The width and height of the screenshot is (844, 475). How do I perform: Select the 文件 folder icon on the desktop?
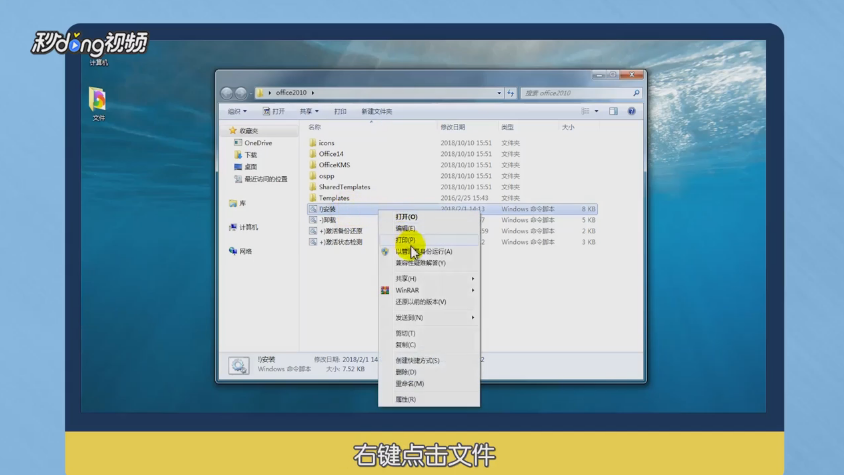pyautogui.click(x=97, y=99)
